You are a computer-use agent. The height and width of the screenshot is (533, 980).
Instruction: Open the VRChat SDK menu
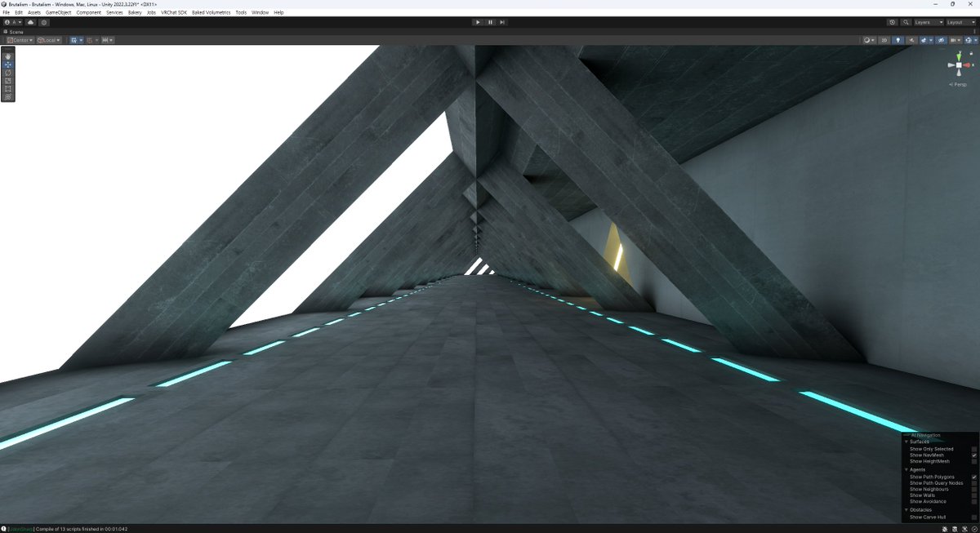174,13
